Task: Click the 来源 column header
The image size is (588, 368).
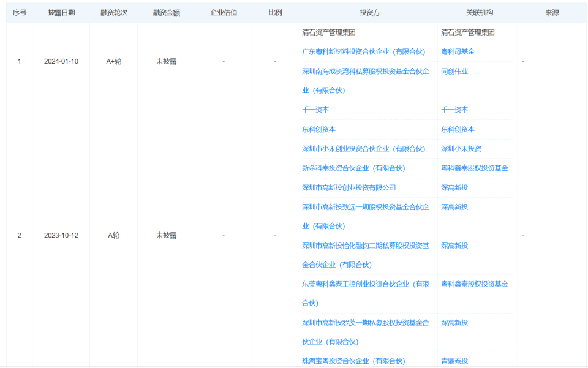Action: click(552, 13)
